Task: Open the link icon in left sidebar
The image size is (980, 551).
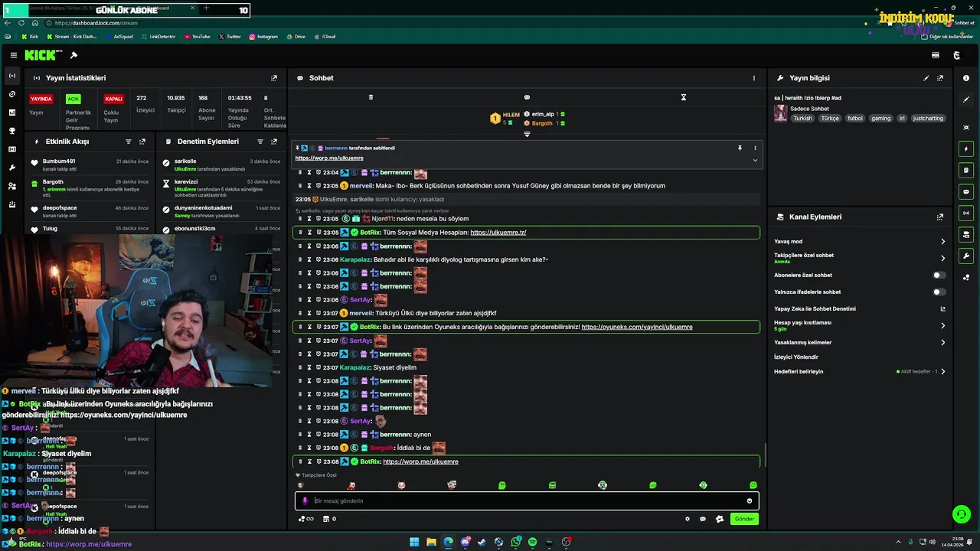Action: click(11, 94)
